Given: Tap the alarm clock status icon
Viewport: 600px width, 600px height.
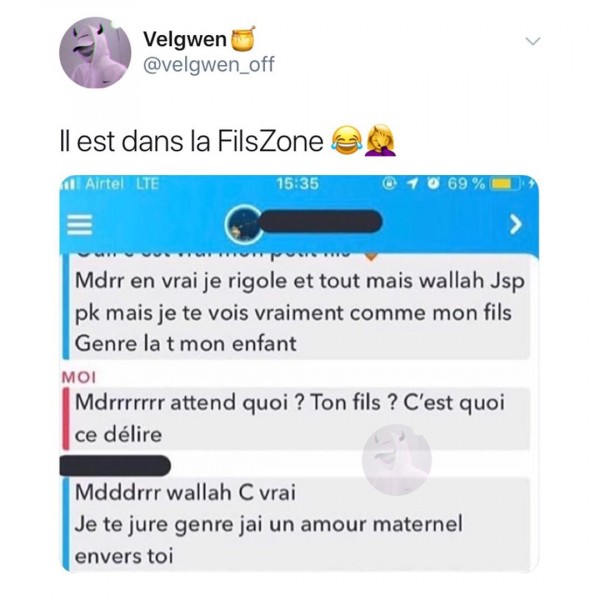Looking at the screenshot, I should pyautogui.click(x=434, y=184).
